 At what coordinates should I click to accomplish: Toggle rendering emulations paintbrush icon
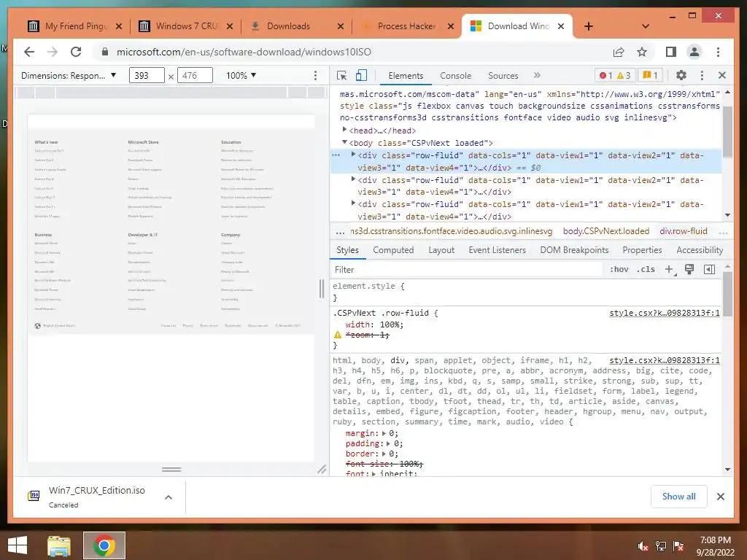(689, 270)
